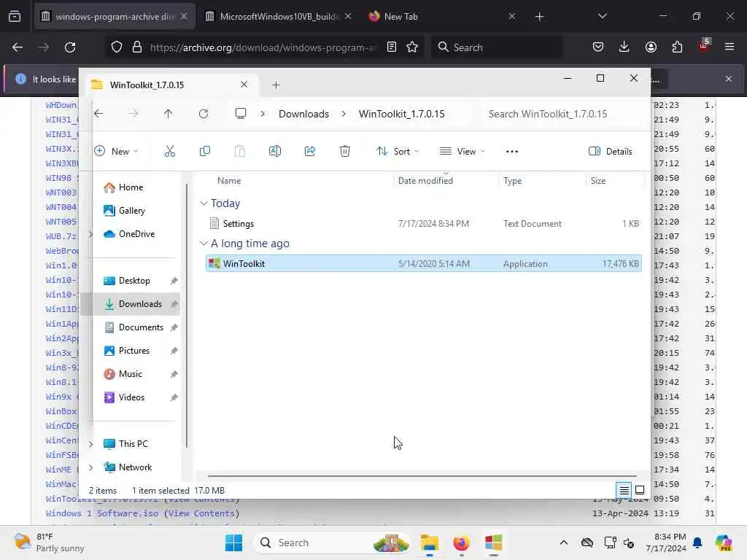Click the Share icon in Explorer toolbar
Image resolution: width=747 pixels, height=560 pixels.
(x=309, y=152)
